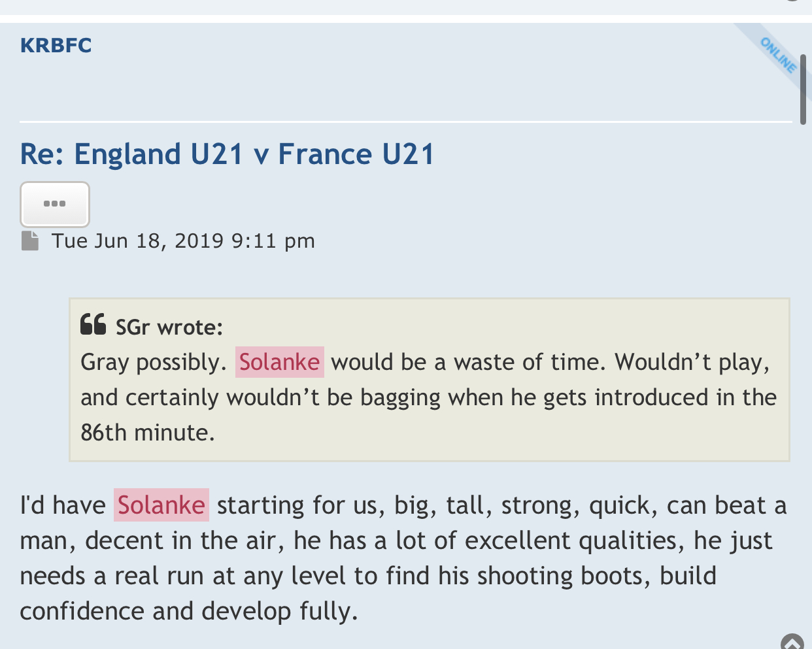Image resolution: width=812 pixels, height=649 pixels.
Task: Click the vertical scrollbar thumb
Action: (x=804, y=90)
